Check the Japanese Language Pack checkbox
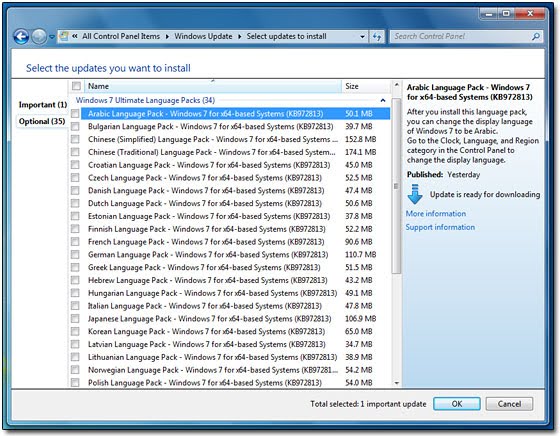The width and height of the screenshot is (560, 436). [75, 319]
